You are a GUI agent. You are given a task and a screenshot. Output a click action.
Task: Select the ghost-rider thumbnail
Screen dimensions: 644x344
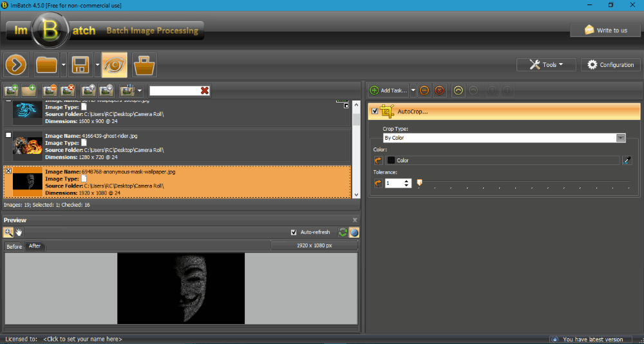click(x=28, y=146)
